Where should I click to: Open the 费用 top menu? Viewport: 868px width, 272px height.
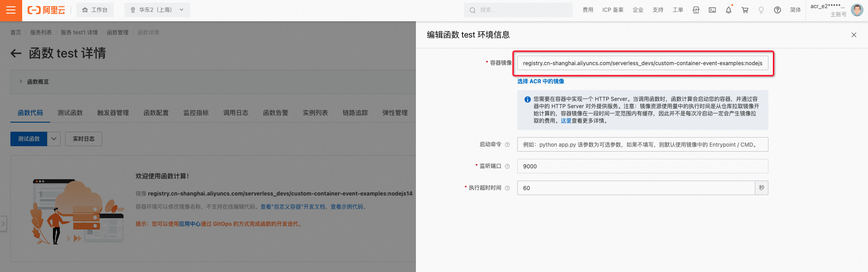588,10
